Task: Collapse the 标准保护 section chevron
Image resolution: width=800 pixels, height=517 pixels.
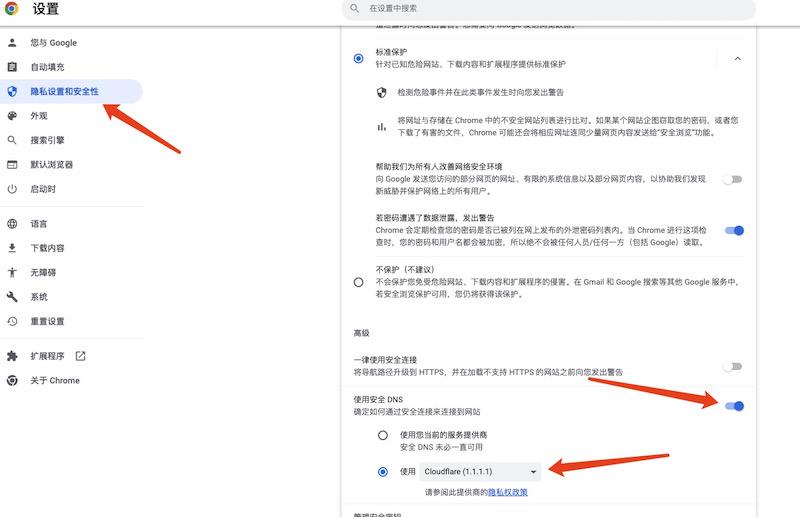Action: tap(737, 59)
